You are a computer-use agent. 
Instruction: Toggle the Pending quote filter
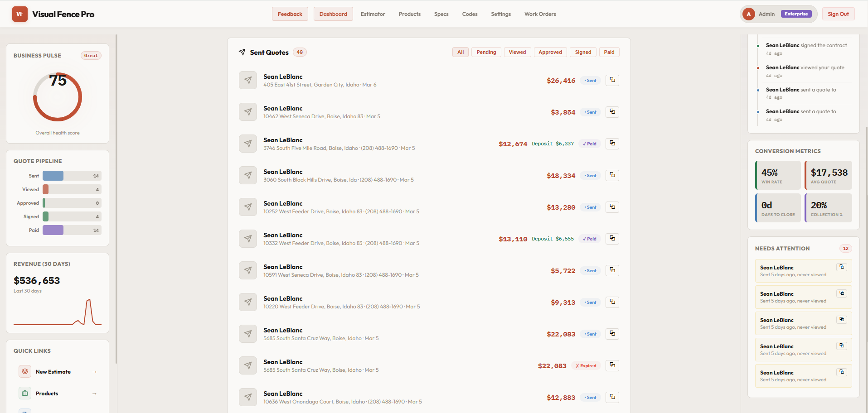(x=486, y=52)
